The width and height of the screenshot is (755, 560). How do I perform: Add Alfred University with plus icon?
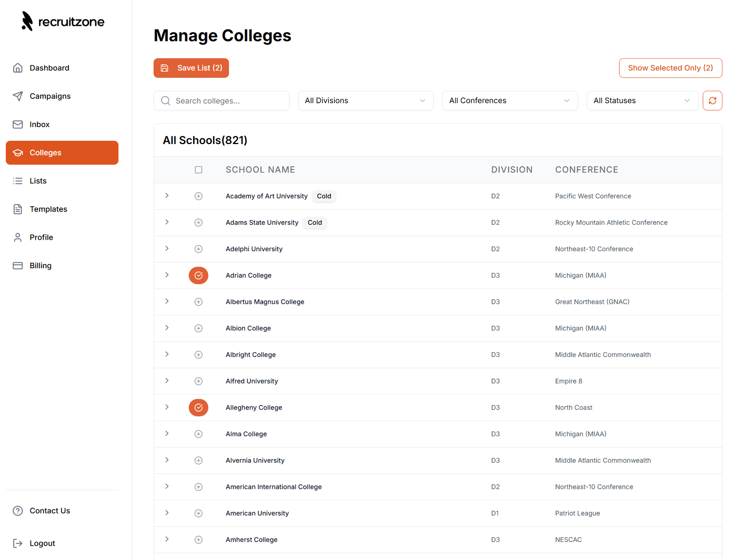click(x=198, y=381)
